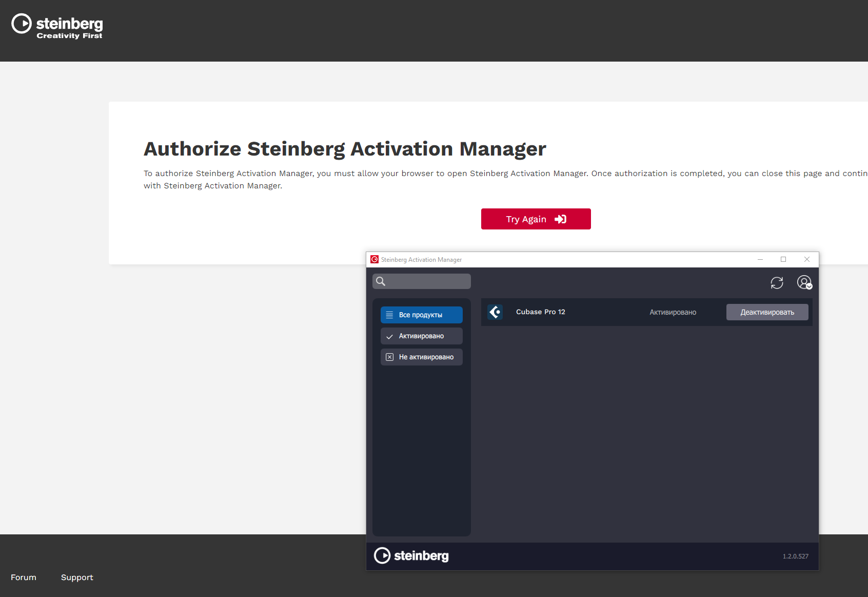Viewport: 868px width, 597px height.
Task: Refresh the license list with the sync icon
Action: point(777,283)
